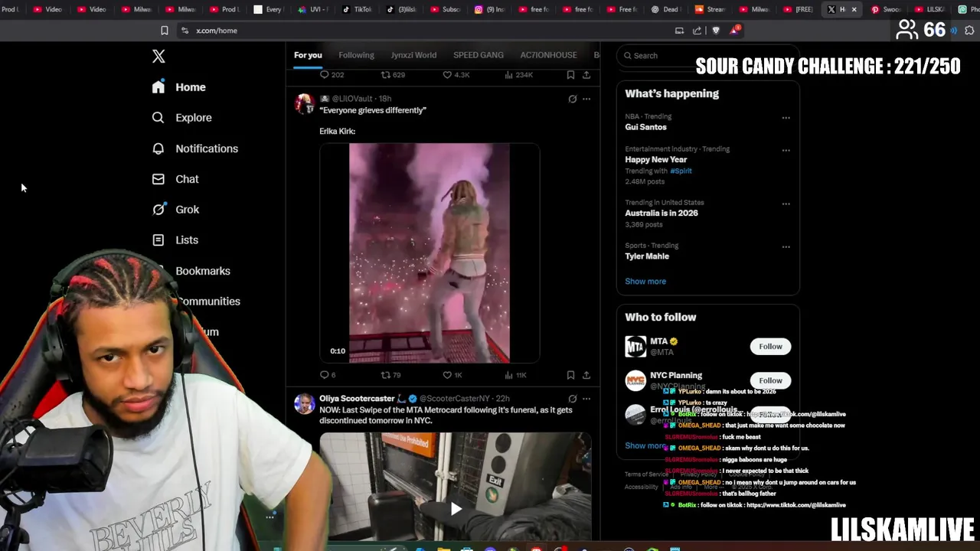Open the Brave Shields icon

716,31
